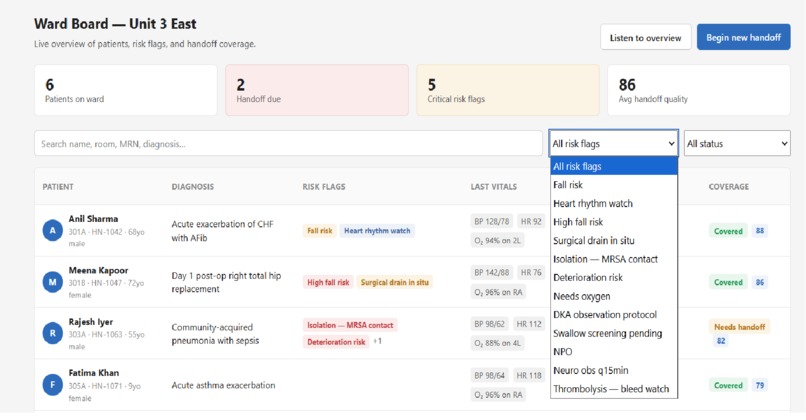
Task: Click diagnosis 'Acute asthma exacerbation'
Action: pyautogui.click(x=223, y=385)
